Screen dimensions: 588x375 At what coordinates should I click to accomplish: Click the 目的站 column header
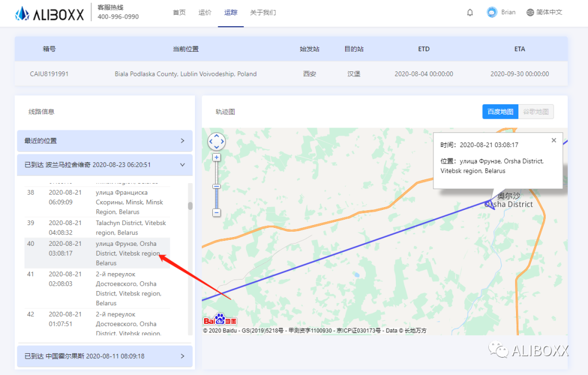[354, 49]
